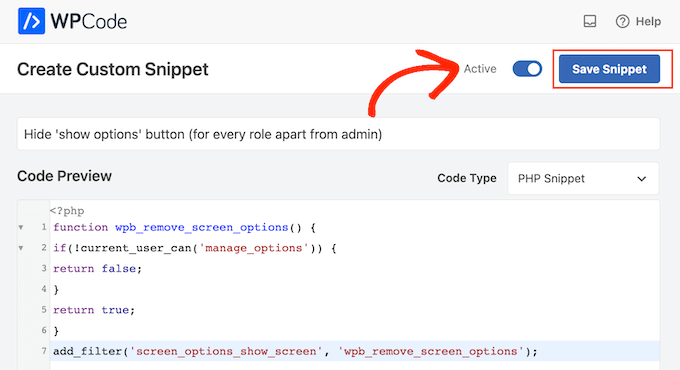
Task: Click the function wpb_remove_screen_options line
Action: (x=184, y=227)
